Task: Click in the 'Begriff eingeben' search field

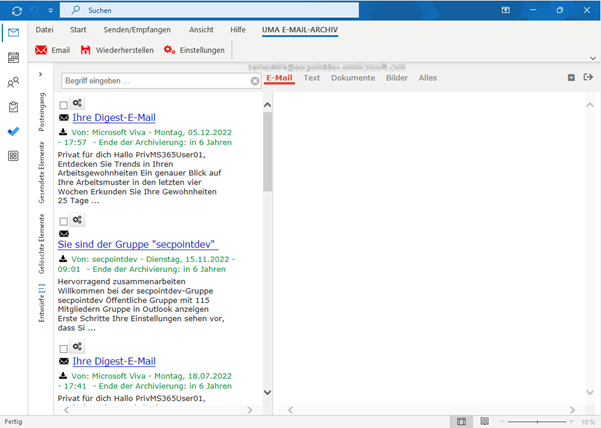Action: click(x=153, y=80)
